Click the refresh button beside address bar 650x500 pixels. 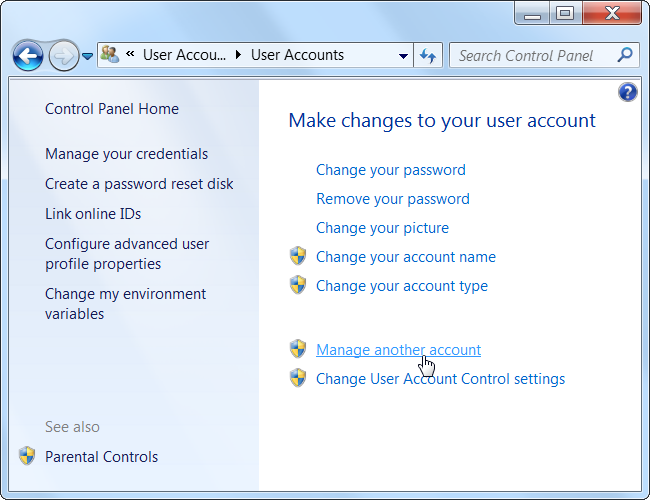point(429,56)
